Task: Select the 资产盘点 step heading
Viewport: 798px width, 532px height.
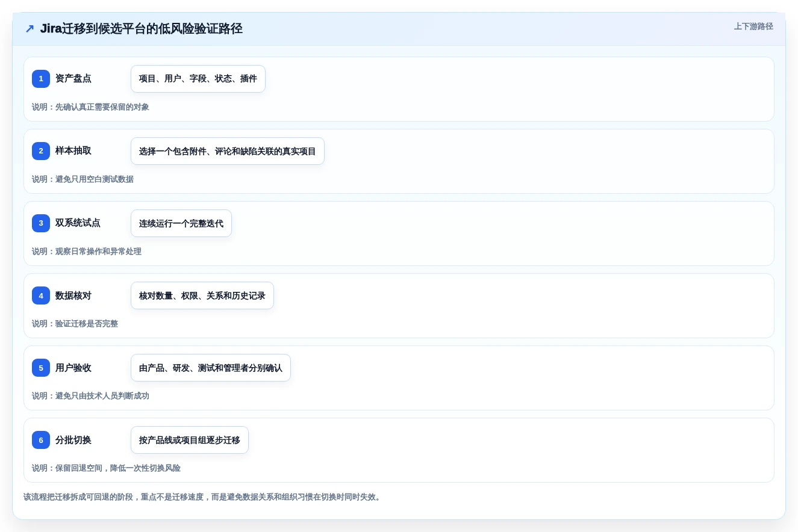Action: (x=73, y=79)
